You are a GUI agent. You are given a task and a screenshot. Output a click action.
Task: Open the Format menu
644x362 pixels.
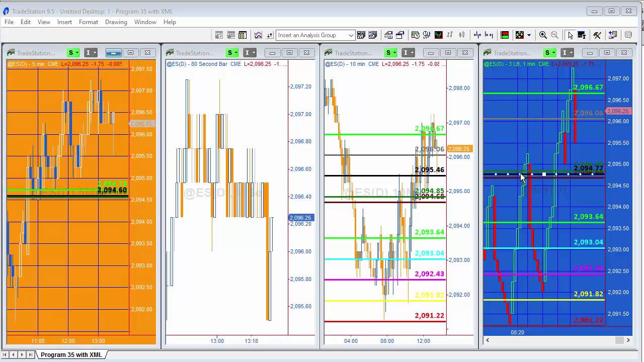click(89, 22)
